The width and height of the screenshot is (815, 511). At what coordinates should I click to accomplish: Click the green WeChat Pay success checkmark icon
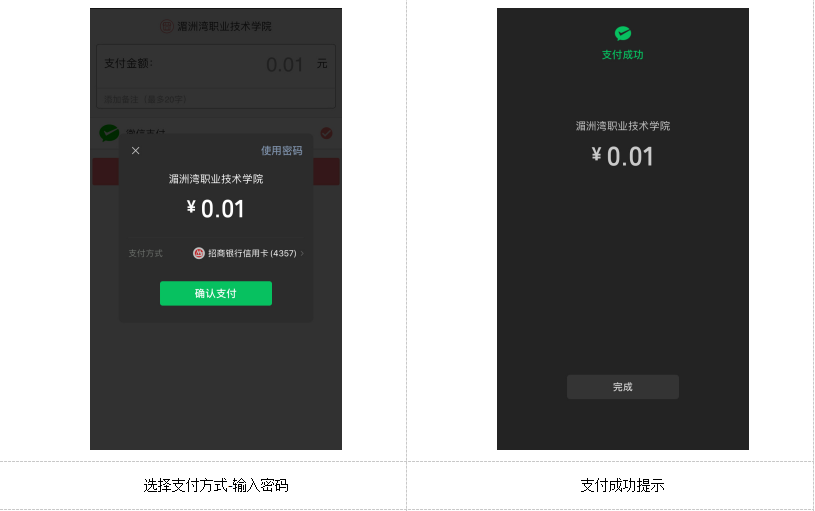click(623, 33)
